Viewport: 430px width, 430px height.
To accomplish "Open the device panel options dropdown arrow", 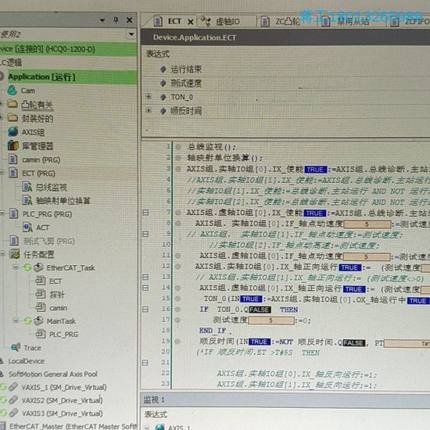I will click(102, 20).
